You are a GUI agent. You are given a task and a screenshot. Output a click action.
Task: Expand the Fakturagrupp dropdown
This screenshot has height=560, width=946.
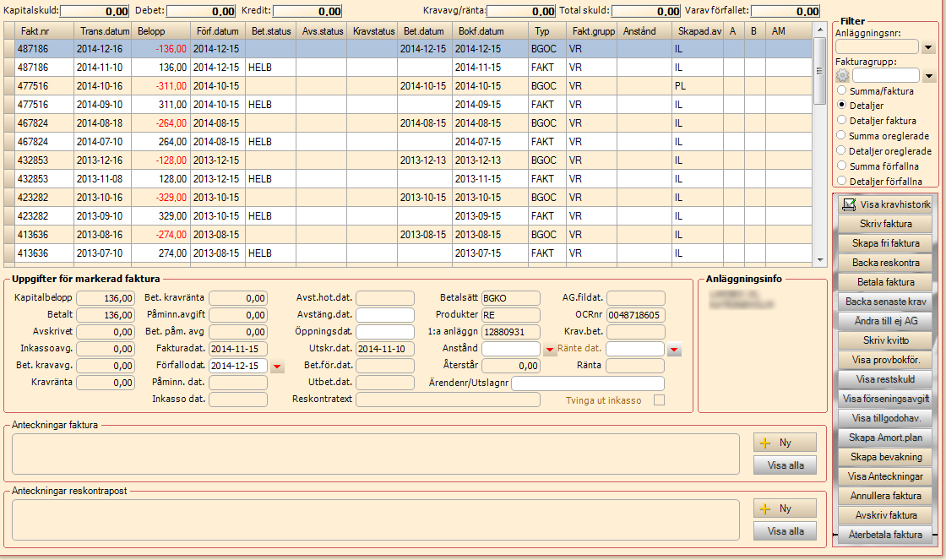(x=929, y=76)
